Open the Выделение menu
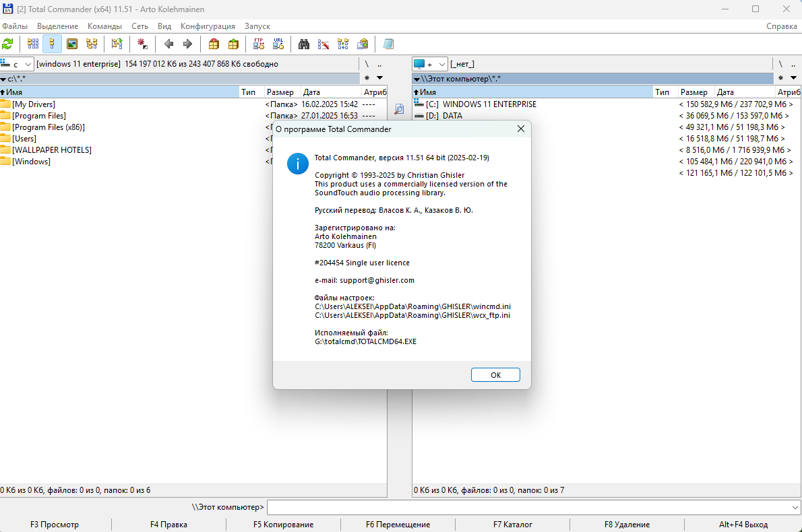The width and height of the screenshot is (802, 532). tap(58, 26)
